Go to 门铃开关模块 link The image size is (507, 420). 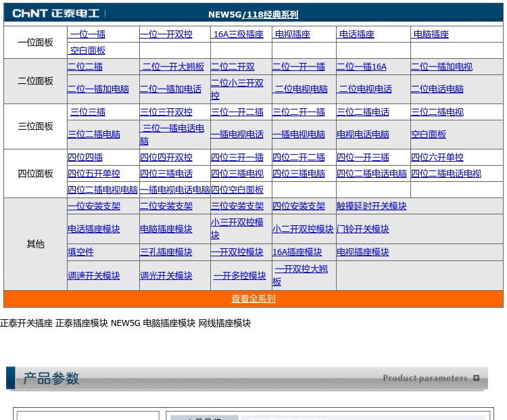(363, 229)
